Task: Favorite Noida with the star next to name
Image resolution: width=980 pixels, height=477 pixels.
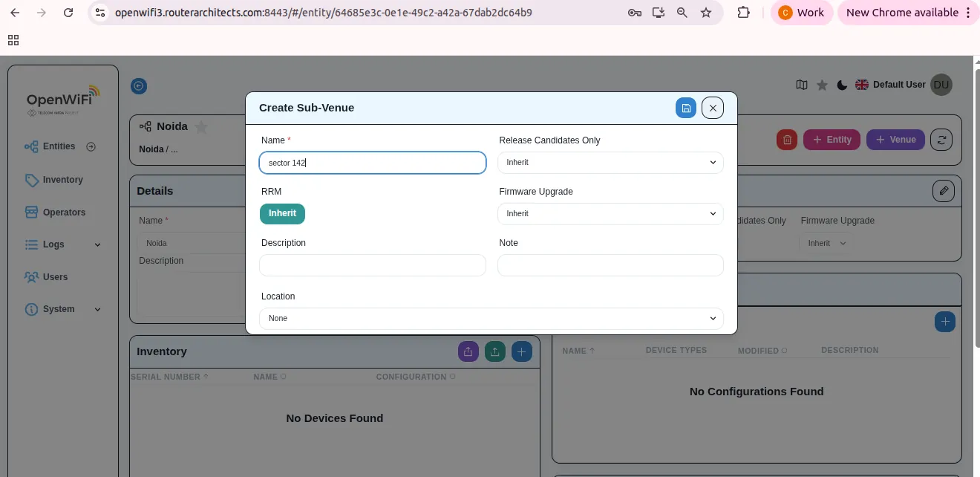Action: tap(201, 127)
